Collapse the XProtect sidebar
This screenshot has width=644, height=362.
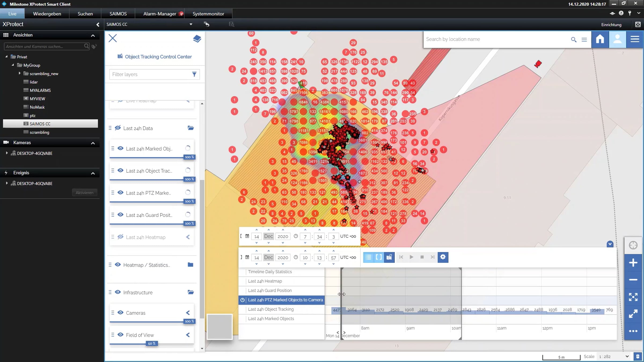coord(98,25)
